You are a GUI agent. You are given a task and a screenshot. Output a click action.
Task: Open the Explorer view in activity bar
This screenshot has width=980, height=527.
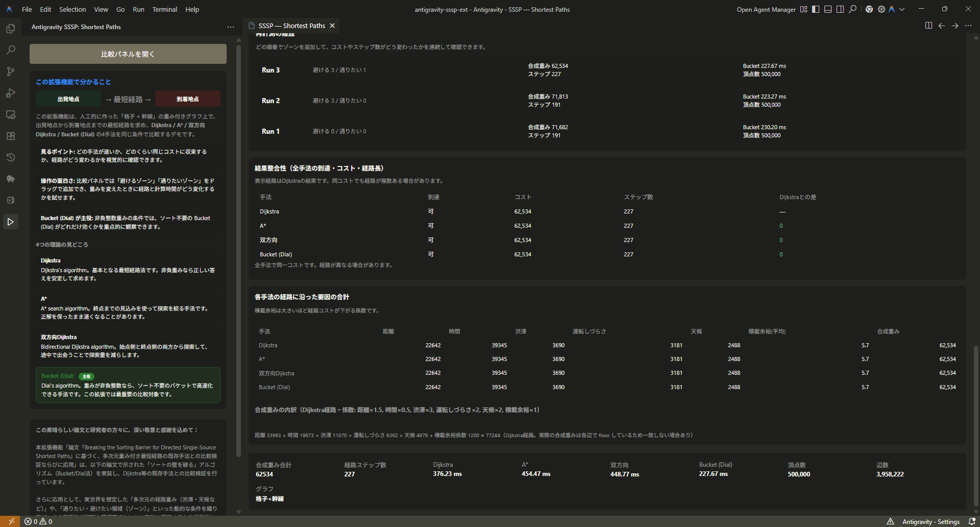10,29
